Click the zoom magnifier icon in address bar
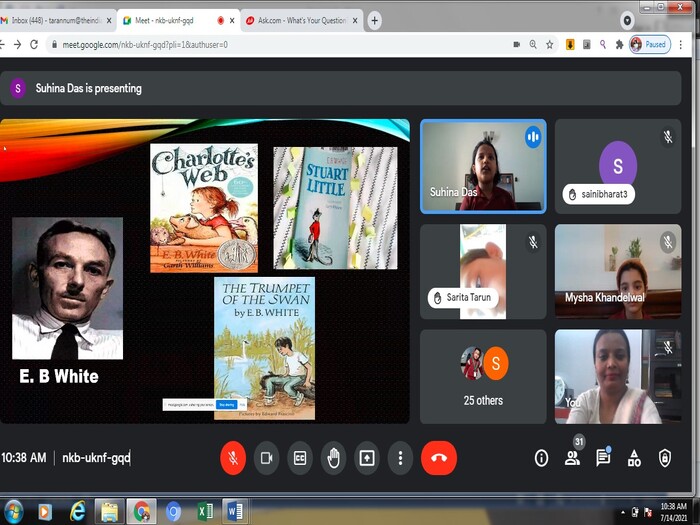 tap(533, 44)
